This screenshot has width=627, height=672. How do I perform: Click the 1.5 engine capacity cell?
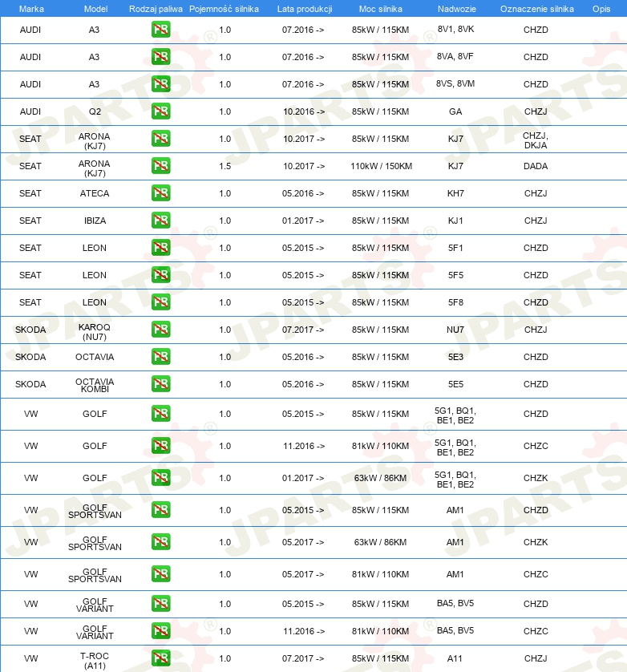coord(225,166)
